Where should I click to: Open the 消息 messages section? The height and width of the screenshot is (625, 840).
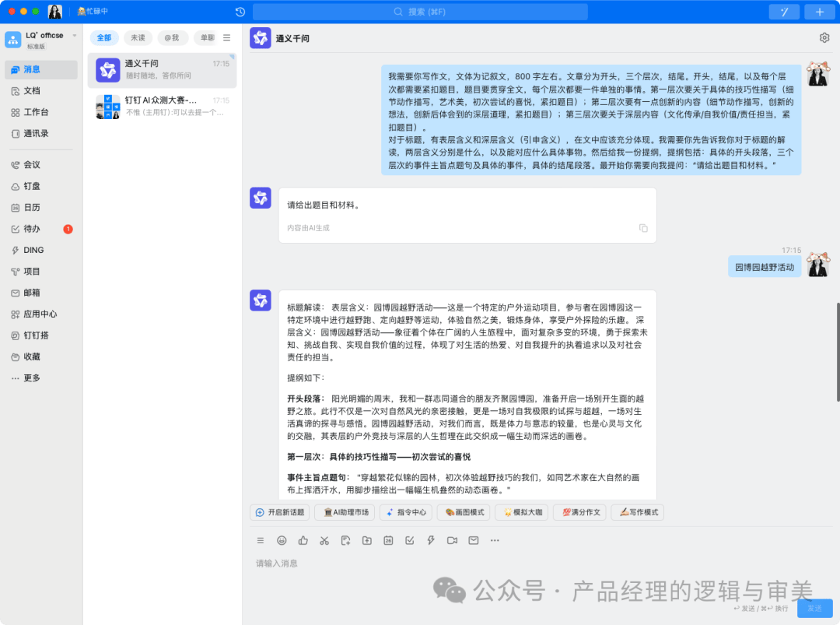(40, 70)
